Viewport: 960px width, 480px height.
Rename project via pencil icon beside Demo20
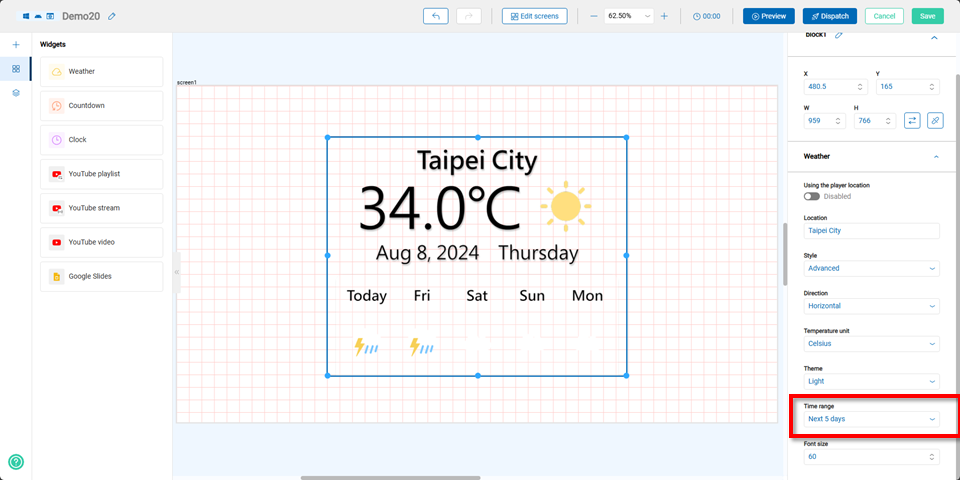coord(112,17)
